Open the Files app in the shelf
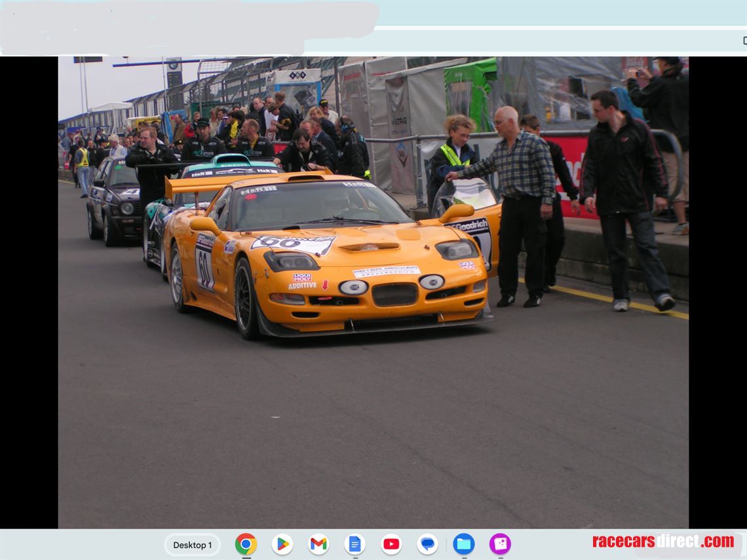 [463, 544]
